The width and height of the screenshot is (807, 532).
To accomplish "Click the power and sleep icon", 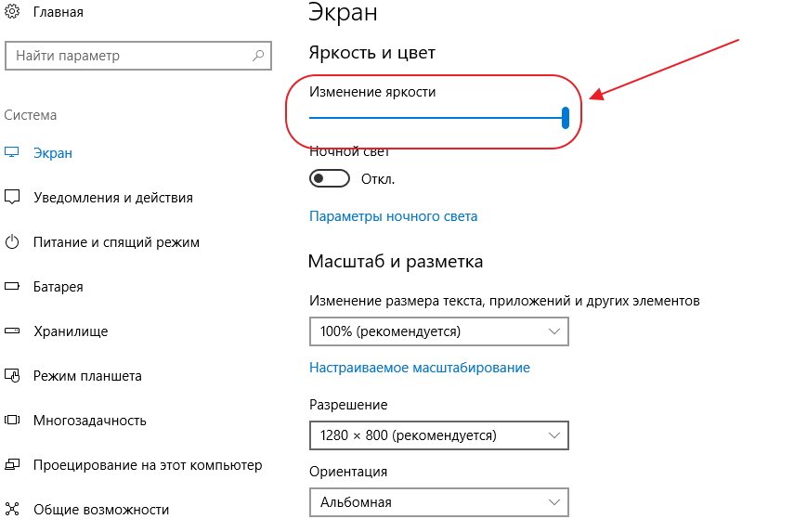I will coord(13,242).
